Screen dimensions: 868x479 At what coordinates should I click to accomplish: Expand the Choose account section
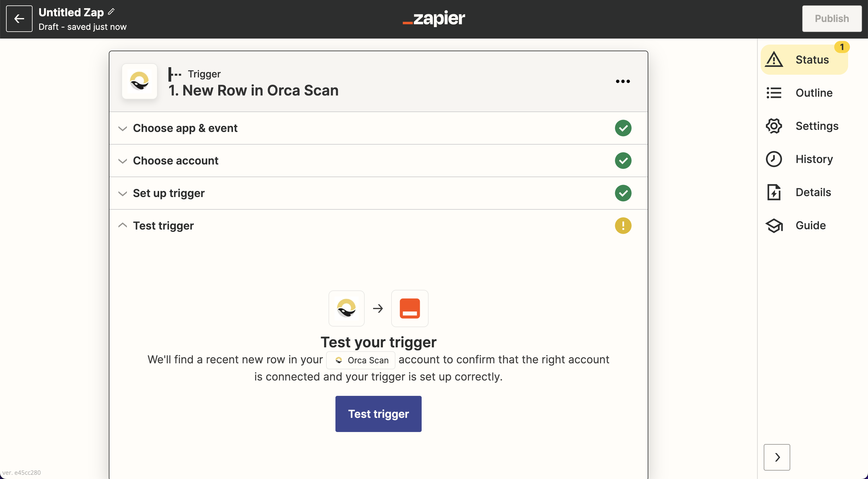coord(175,161)
